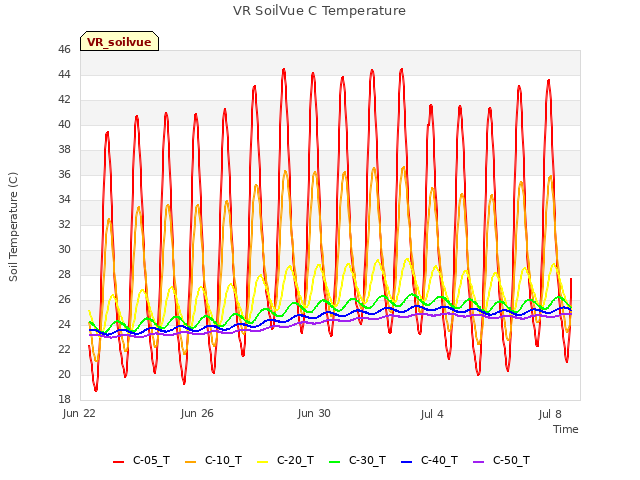Click the 34 y-axis tick label
The height and width of the screenshot is (480, 640).
pyautogui.click(x=64, y=200)
